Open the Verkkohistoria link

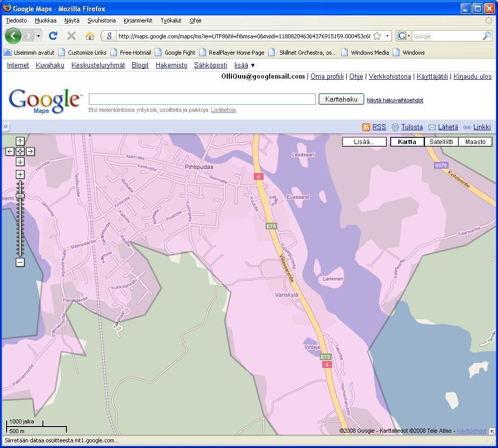click(390, 76)
